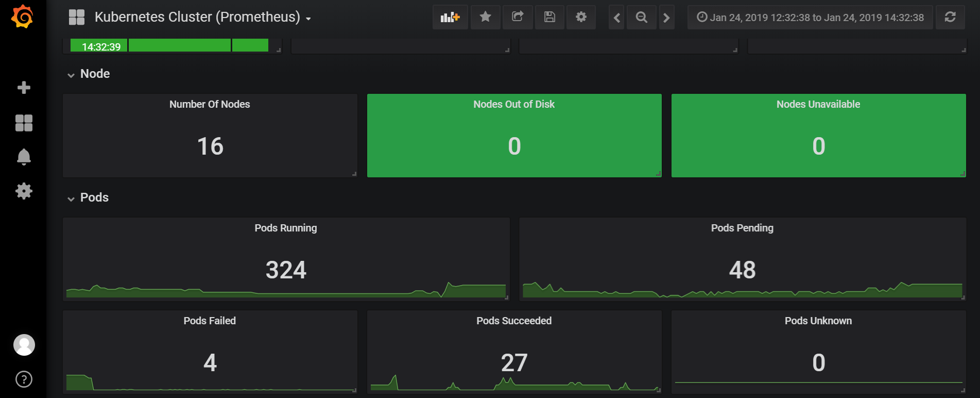Click the 0 value in Pods Unknown
The height and width of the screenshot is (398, 980).
coord(819,363)
